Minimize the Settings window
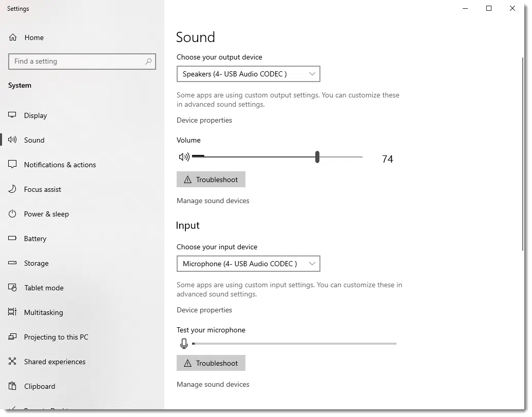 click(x=465, y=9)
